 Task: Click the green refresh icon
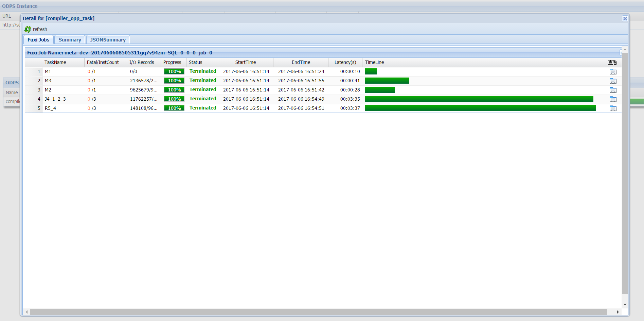point(28,29)
